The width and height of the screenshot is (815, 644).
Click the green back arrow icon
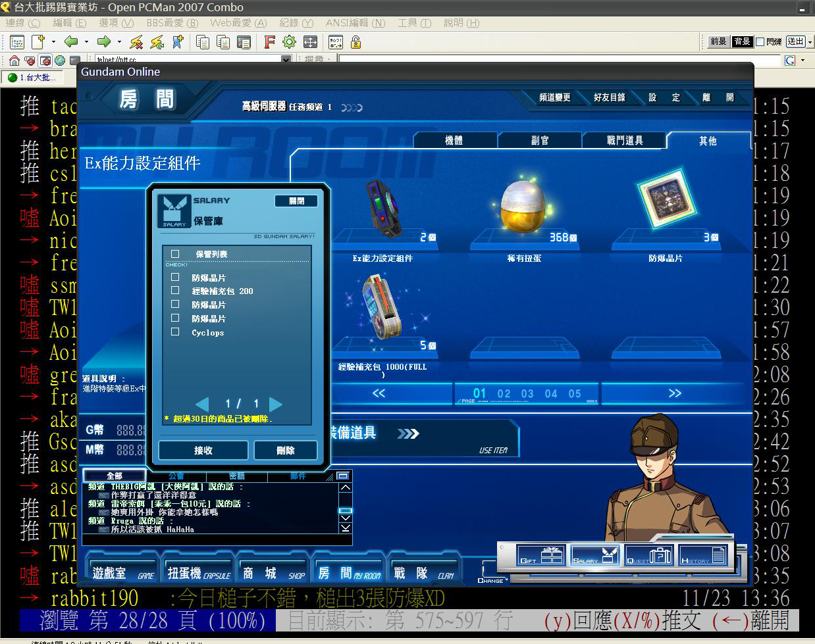pos(71,42)
